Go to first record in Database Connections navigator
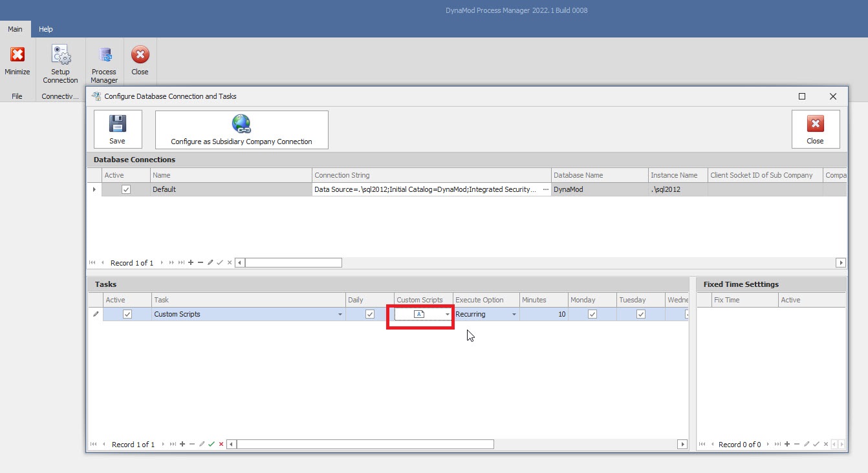Image resolution: width=868 pixels, height=473 pixels. (x=92, y=263)
